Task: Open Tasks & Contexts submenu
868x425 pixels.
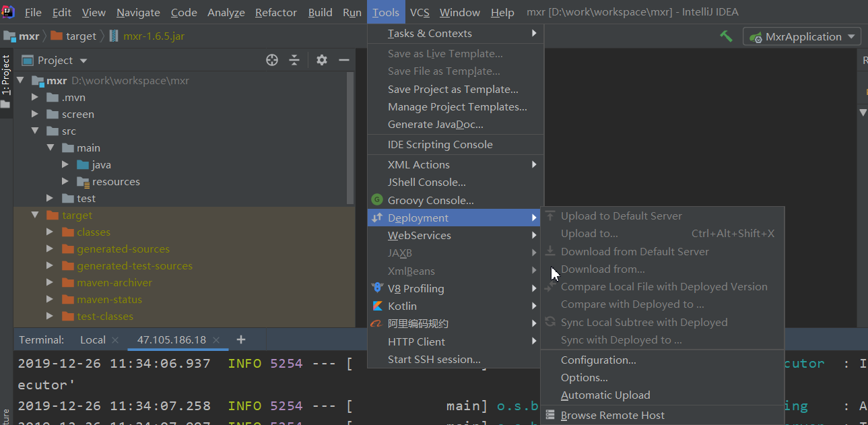Action: tap(455, 34)
